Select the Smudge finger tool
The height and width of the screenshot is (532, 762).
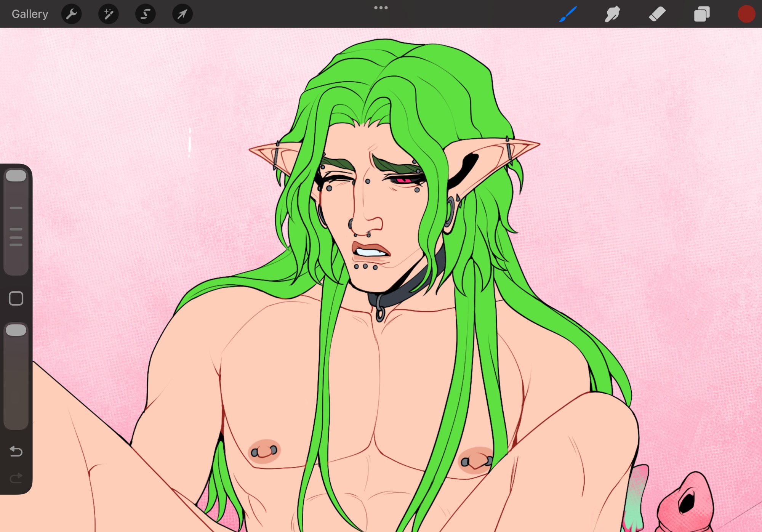(x=612, y=14)
